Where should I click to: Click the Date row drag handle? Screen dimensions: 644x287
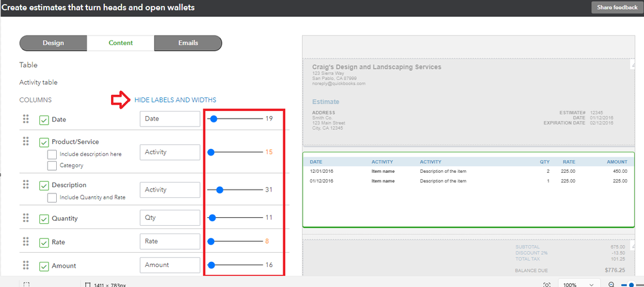[x=26, y=119]
